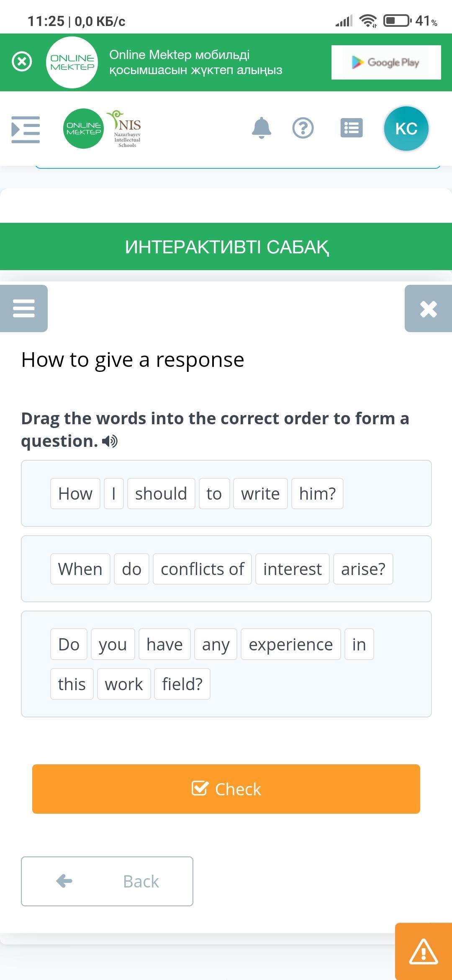Select the word tile 'field?'
This screenshot has width=452, height=980.
click(182, 684)
